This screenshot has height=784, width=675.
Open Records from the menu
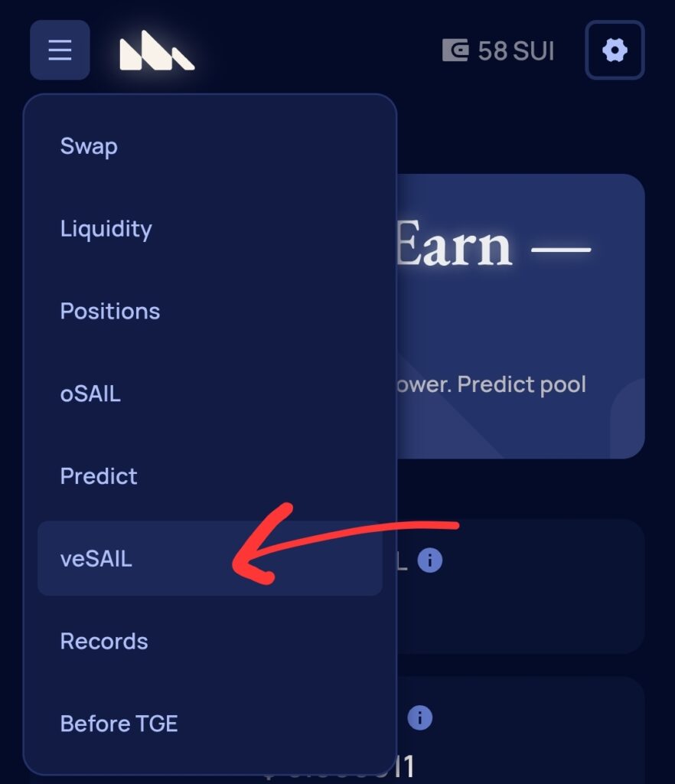[104, 641]
